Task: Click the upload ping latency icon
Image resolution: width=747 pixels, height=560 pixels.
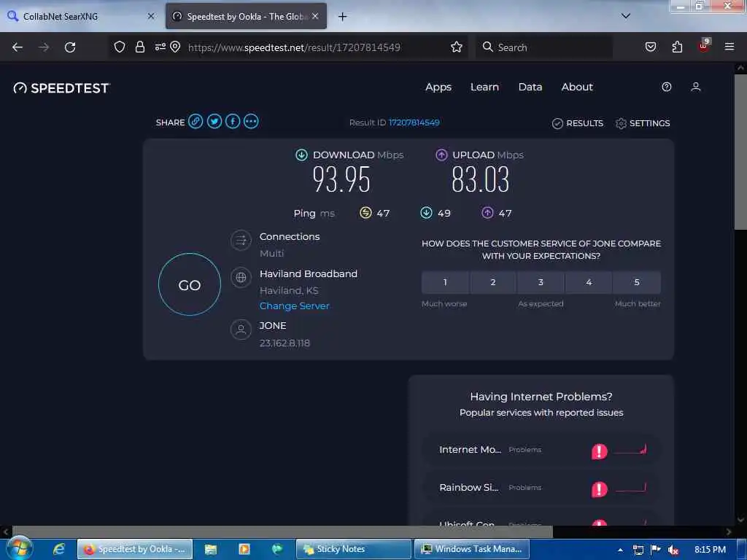Action: 487,212
